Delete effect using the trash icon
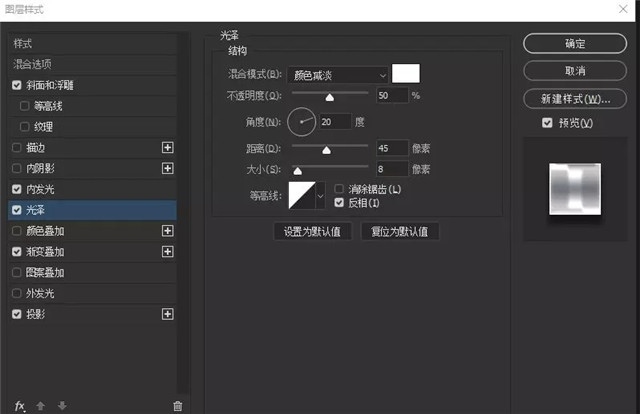Image resolution: width=640 pixels, height=414 pixels. pyautogui.click(x=178, y=406)
